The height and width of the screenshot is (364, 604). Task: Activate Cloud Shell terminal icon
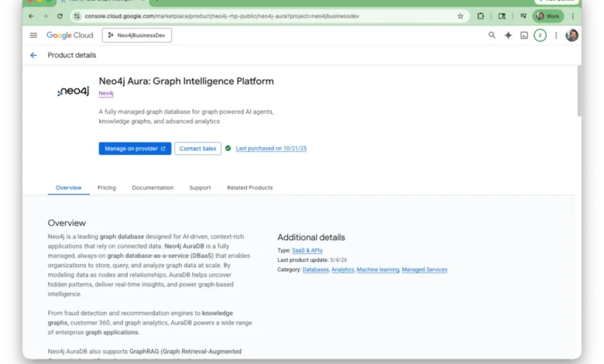(524, 35)
